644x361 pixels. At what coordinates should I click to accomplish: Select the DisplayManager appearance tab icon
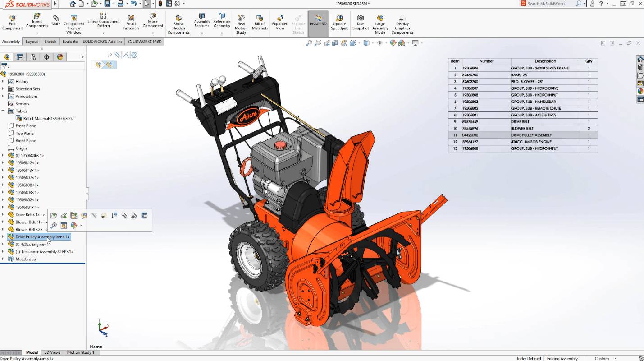(x=59, y=57)
